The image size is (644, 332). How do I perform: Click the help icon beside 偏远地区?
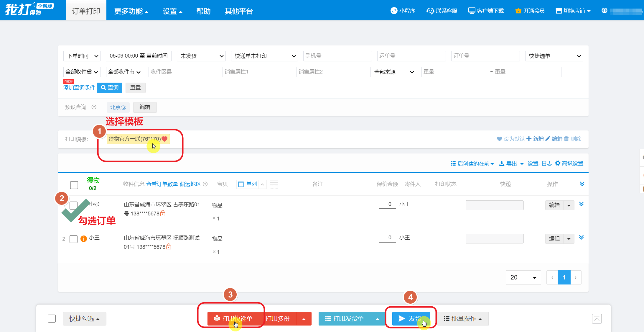pyautogui.click(x=205, y=184)
